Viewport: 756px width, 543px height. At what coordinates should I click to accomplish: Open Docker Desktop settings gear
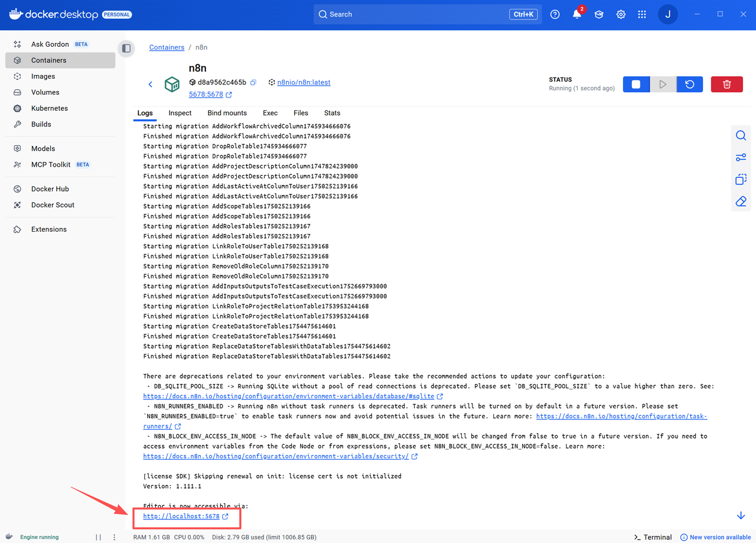621,15
